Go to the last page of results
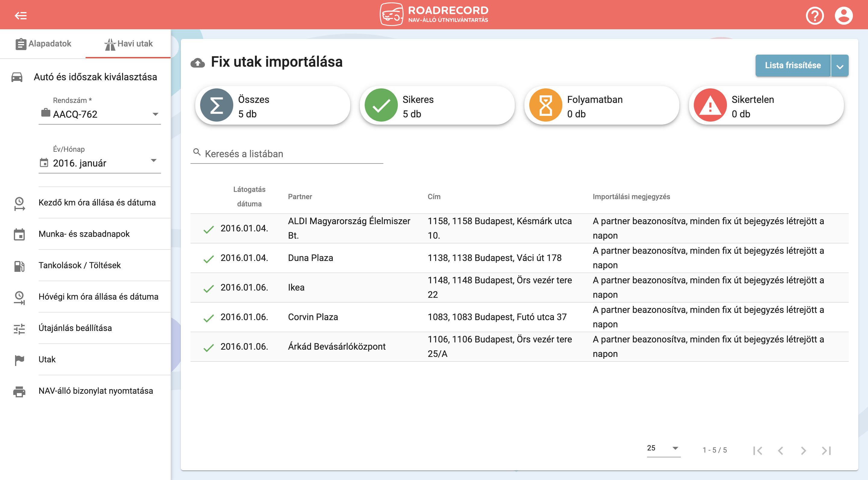This screenshot has width=868, height=480. [x=826, y=450]
